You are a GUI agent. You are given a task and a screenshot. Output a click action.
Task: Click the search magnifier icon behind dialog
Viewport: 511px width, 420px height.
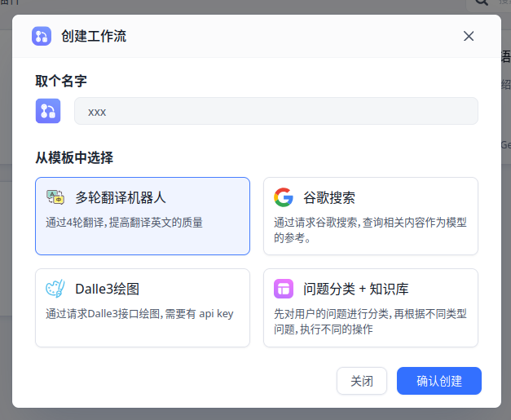click(x=480, y=4)
